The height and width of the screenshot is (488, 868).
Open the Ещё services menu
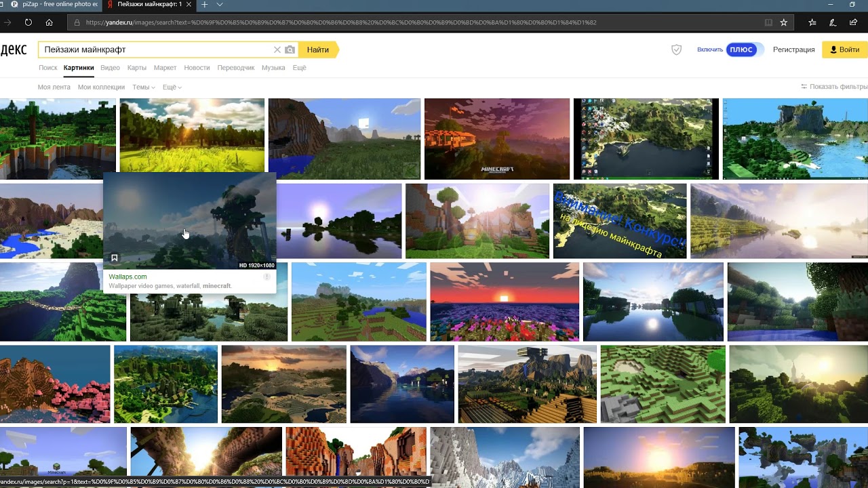299,68
